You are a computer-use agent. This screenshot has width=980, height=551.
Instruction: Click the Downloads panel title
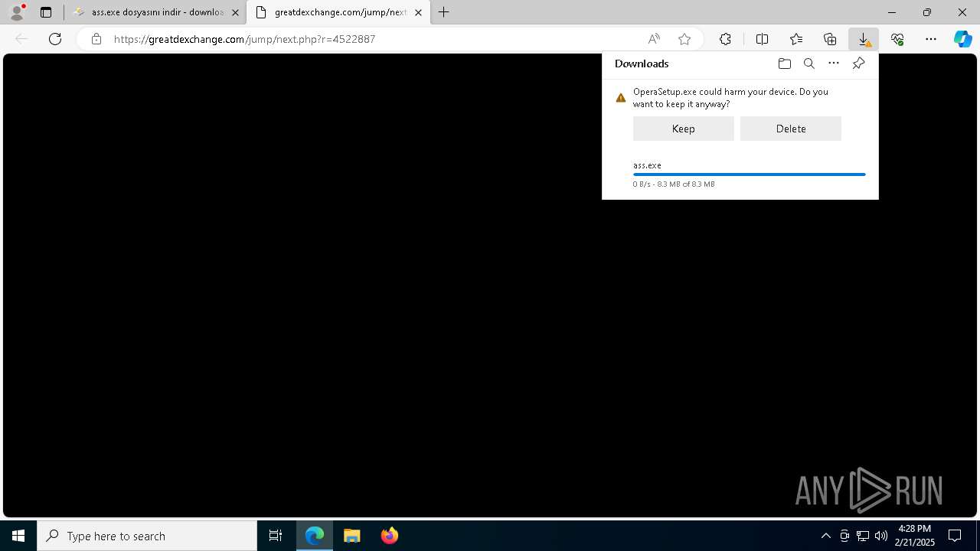(642, 64)
